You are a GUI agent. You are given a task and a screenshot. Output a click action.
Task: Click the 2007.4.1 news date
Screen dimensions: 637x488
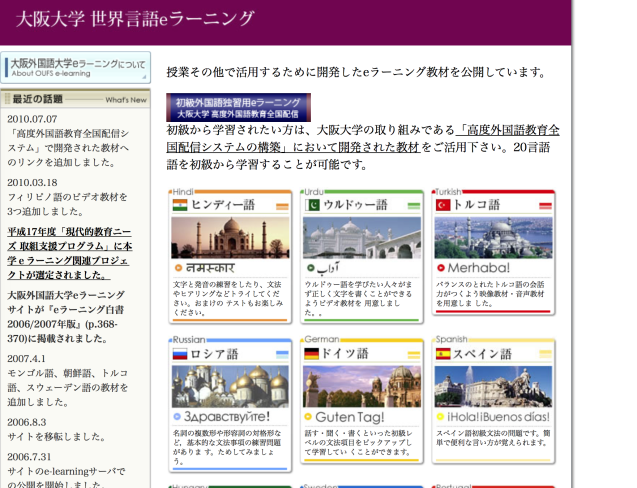click(x=26, y=358)
